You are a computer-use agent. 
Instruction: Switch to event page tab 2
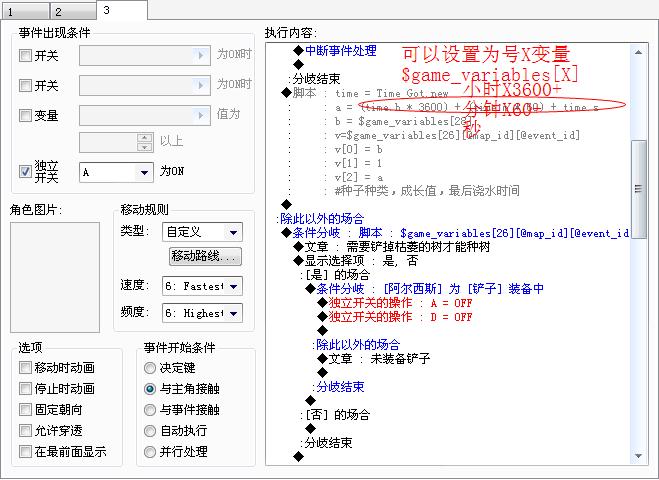pyautogui.click(x=73, y=11)
